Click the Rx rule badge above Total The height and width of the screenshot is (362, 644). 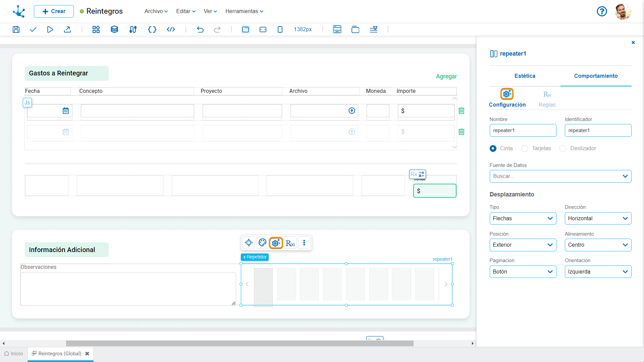tap(418, 174)
